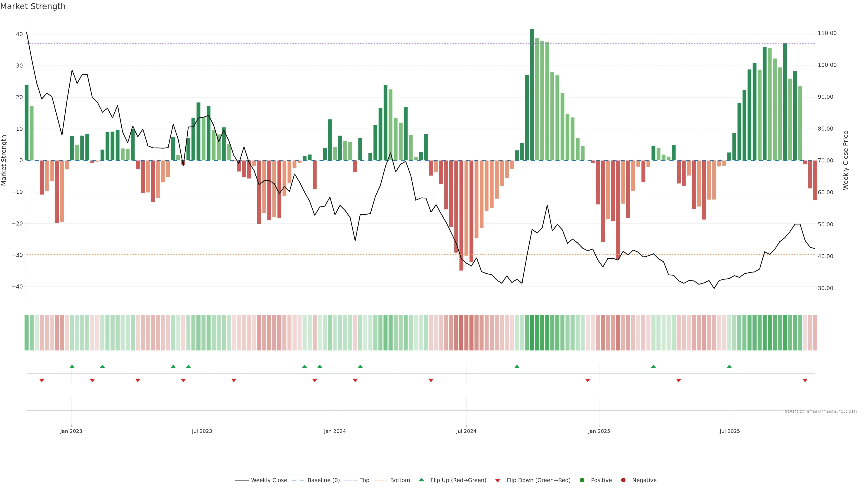Click Flip Up green triangle legend icon
868x488 pixels.
pyautogui.click(x=421, y=480)
